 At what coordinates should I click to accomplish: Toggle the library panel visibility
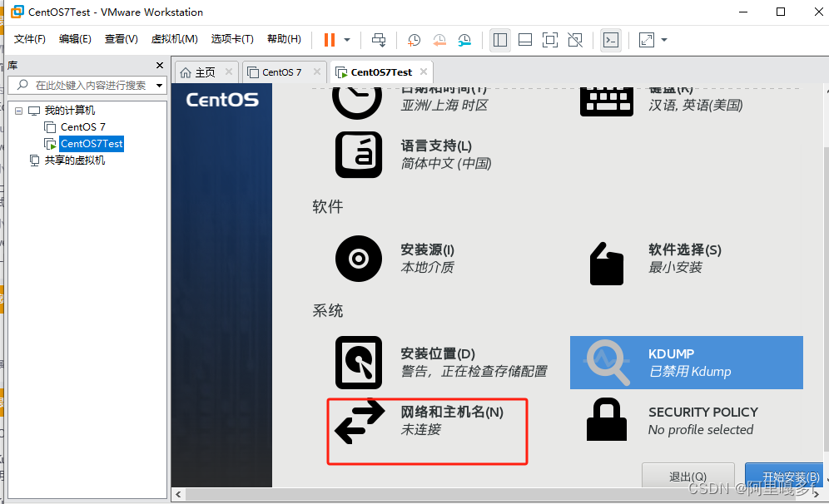coord(500,40)
